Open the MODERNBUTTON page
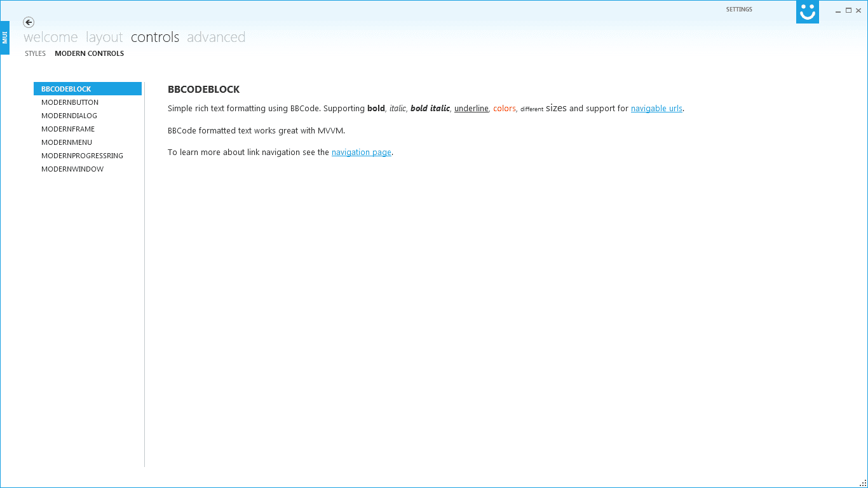The height and width of the screenshot is (488, 868). click(x=70, y=102)
